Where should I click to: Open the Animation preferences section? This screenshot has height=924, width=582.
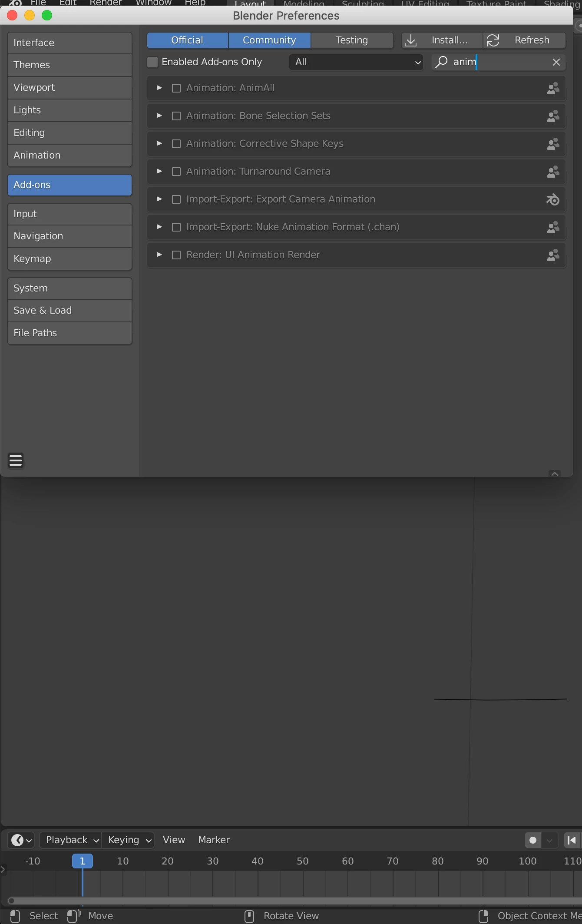69,156
